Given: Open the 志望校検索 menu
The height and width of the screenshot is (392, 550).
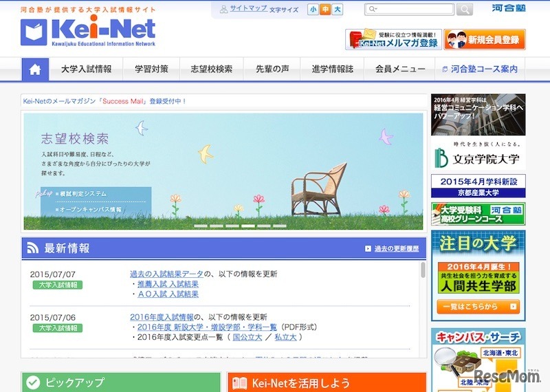Looking at the screenshot, I should click(212, 69).
